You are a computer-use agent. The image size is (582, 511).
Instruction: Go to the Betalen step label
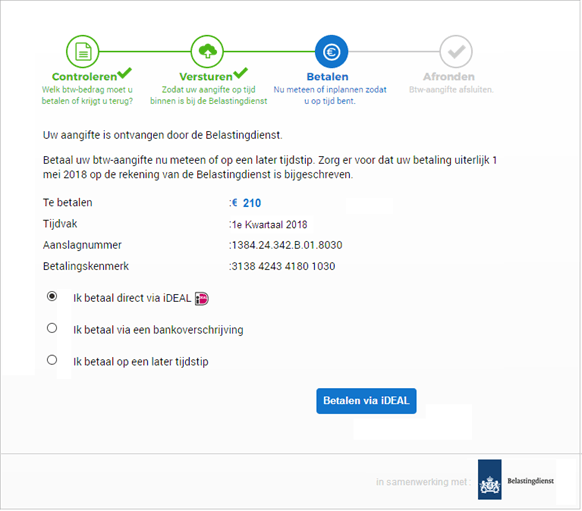[327, 76]
